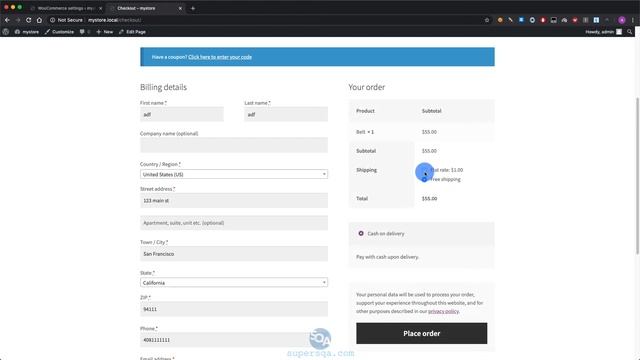Focus the First name input field
The image size is (640, 360).
point(182,114)
